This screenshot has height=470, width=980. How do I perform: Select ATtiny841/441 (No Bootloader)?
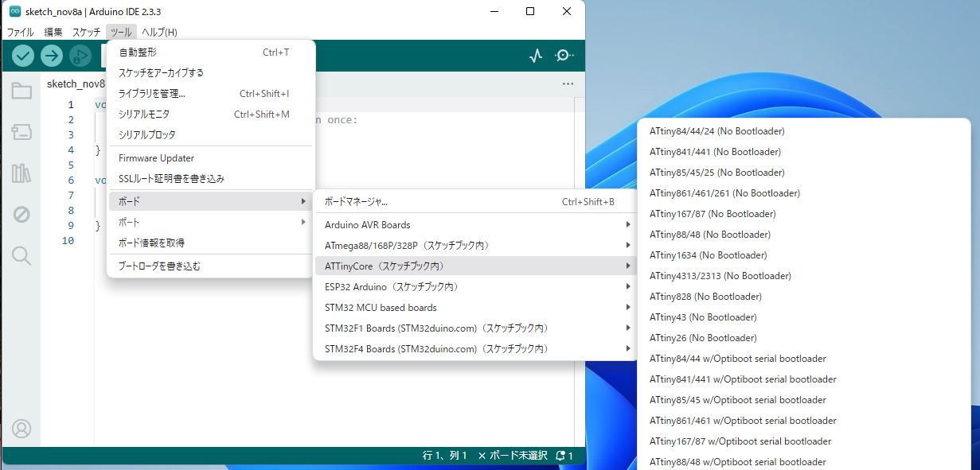[x=804, y=152]
